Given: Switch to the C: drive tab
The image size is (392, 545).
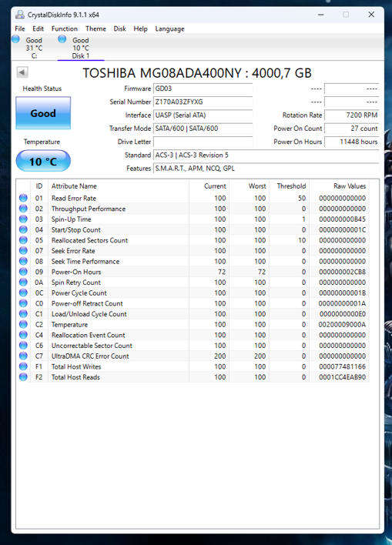Looking at the screenshot, I should [34, 48].
